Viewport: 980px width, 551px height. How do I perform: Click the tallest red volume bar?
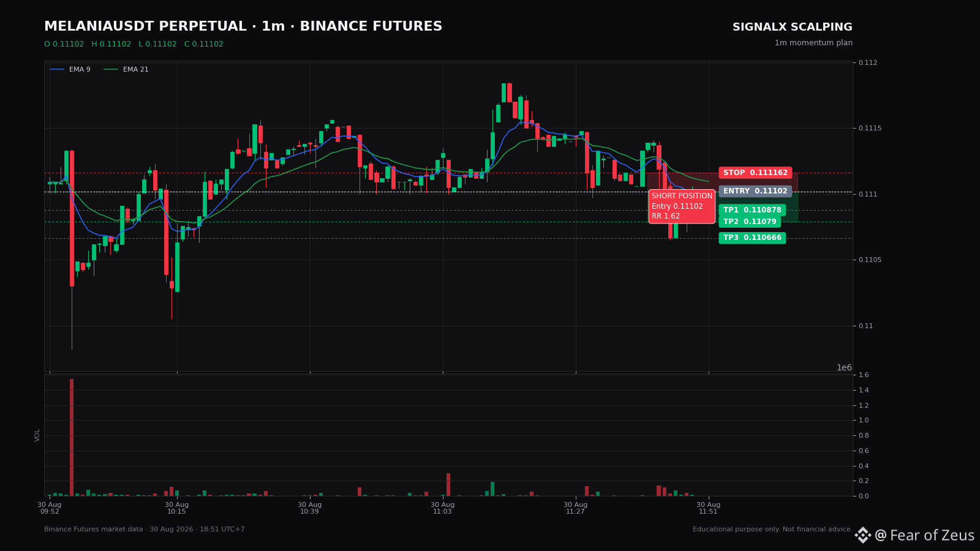(72, 437)
